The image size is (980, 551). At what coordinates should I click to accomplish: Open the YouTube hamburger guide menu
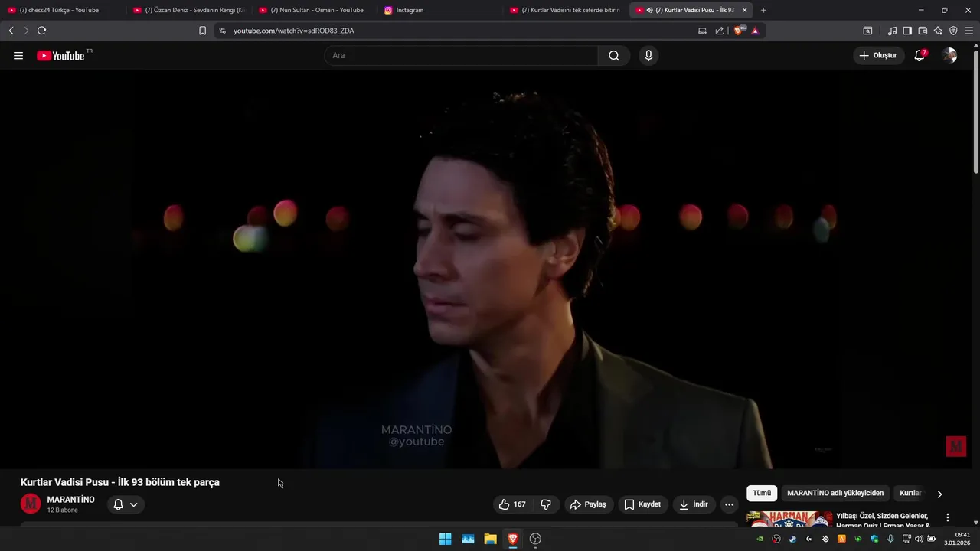point(18,56)
